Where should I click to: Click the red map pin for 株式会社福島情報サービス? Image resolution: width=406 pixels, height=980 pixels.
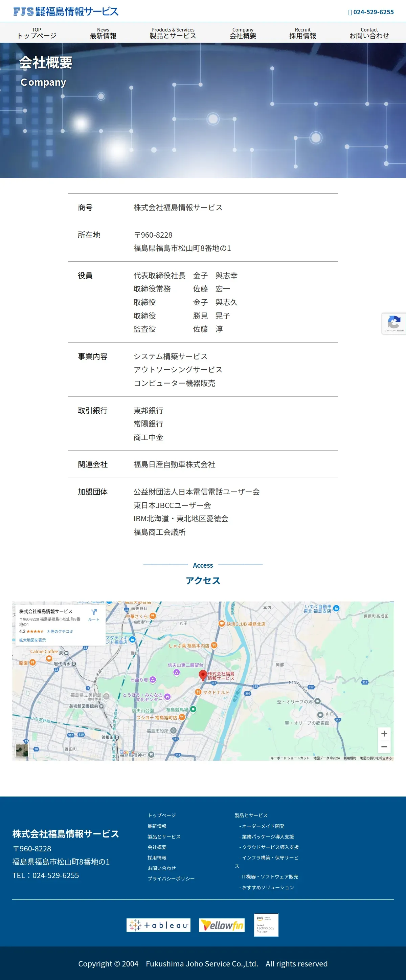pos(203,675)
